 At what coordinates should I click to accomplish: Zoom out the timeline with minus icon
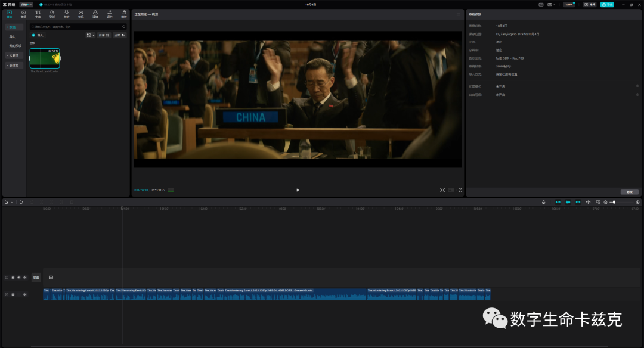(x=605, y=203)
